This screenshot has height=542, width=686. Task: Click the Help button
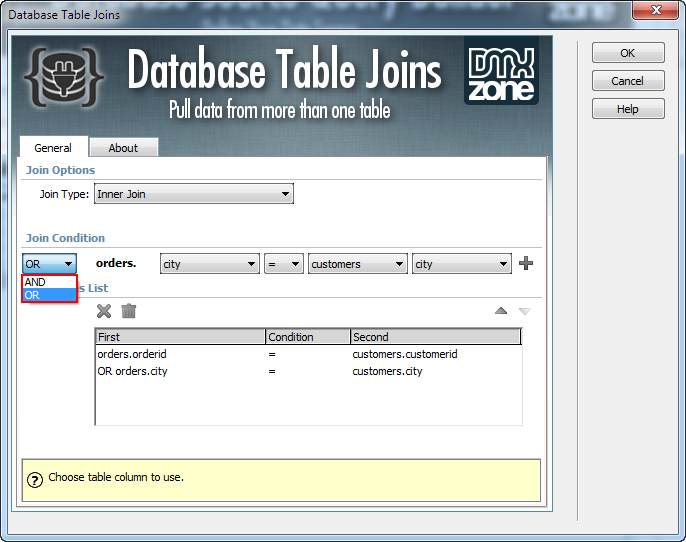click(x=628, y=109)
